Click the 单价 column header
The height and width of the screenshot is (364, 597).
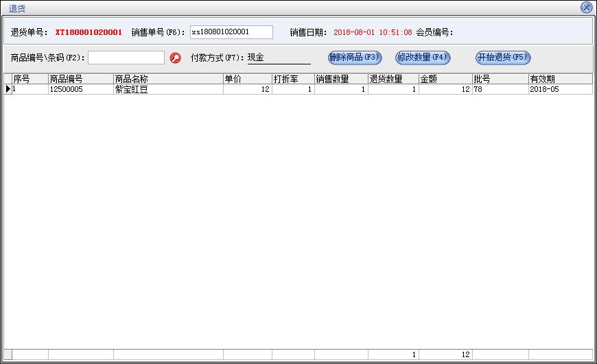[x=247, y=79]
